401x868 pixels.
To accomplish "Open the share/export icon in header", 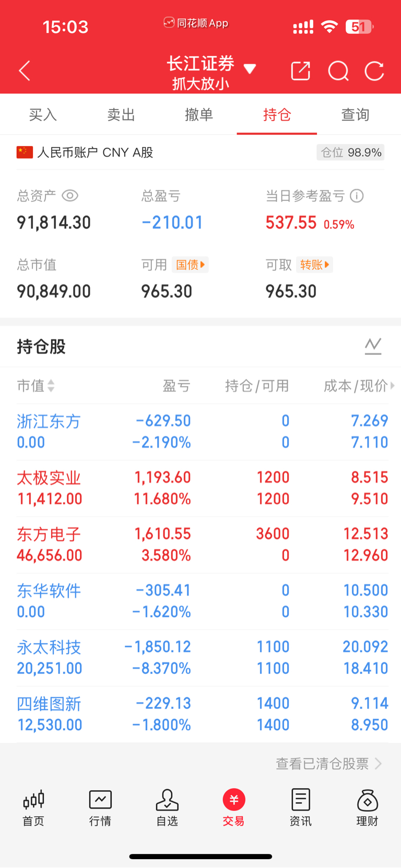I will point(301,70).
